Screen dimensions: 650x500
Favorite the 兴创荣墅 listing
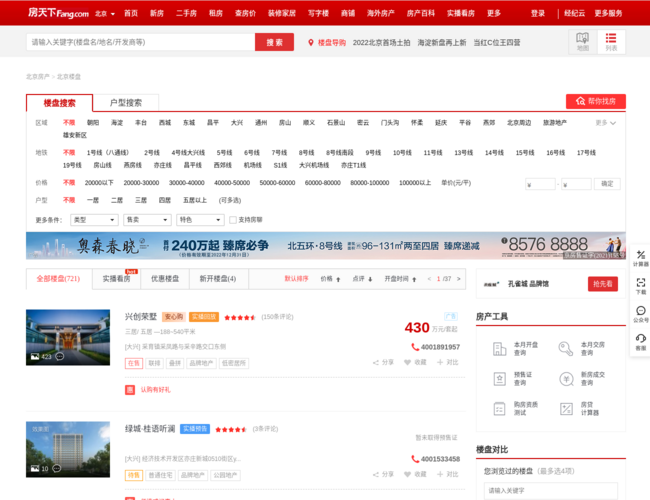(x=415, y=362)
